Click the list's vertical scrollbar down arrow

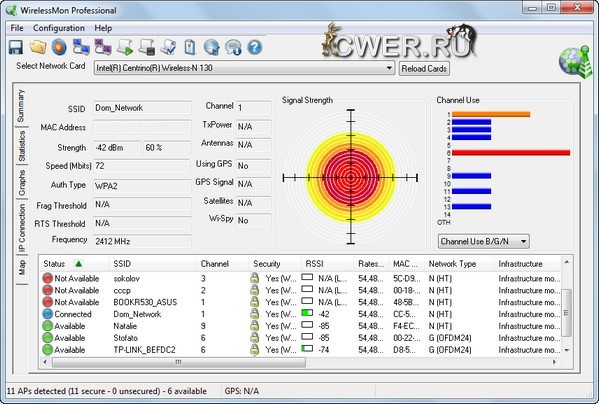pos(567,350)
